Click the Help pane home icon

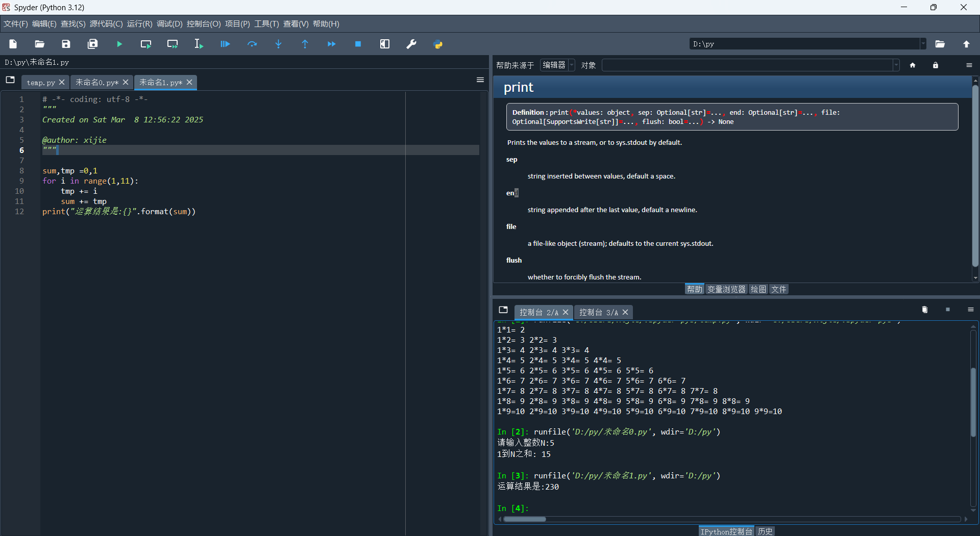913,65
